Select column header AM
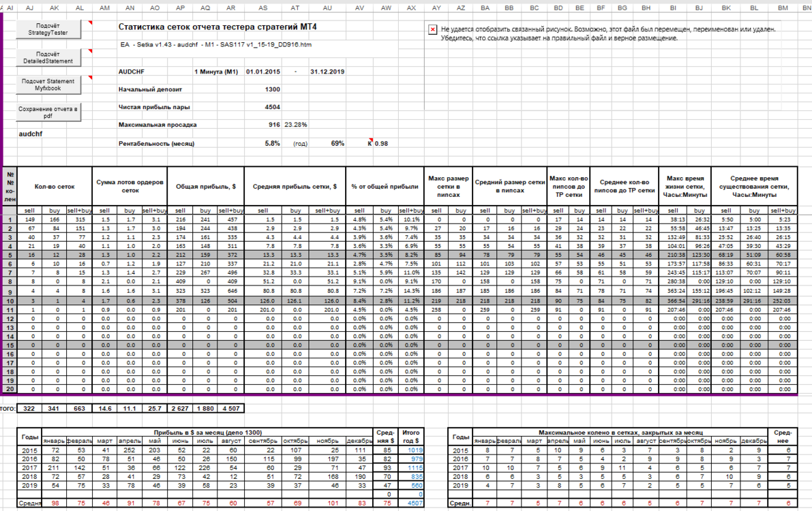 [x=104, y=7]
